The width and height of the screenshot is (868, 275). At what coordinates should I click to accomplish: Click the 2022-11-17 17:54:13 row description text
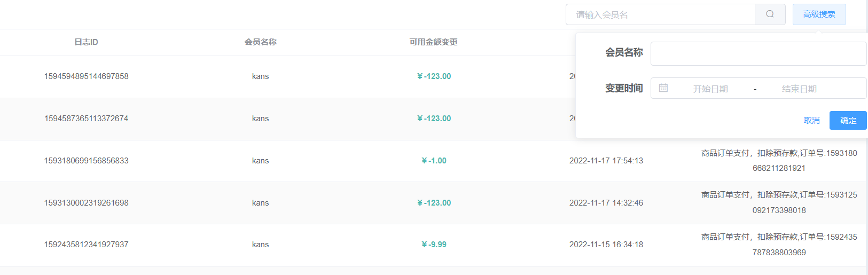point(779,161)
